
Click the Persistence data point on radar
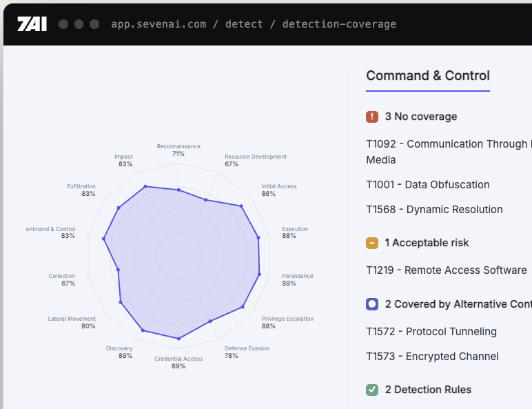tap(260, 274)
